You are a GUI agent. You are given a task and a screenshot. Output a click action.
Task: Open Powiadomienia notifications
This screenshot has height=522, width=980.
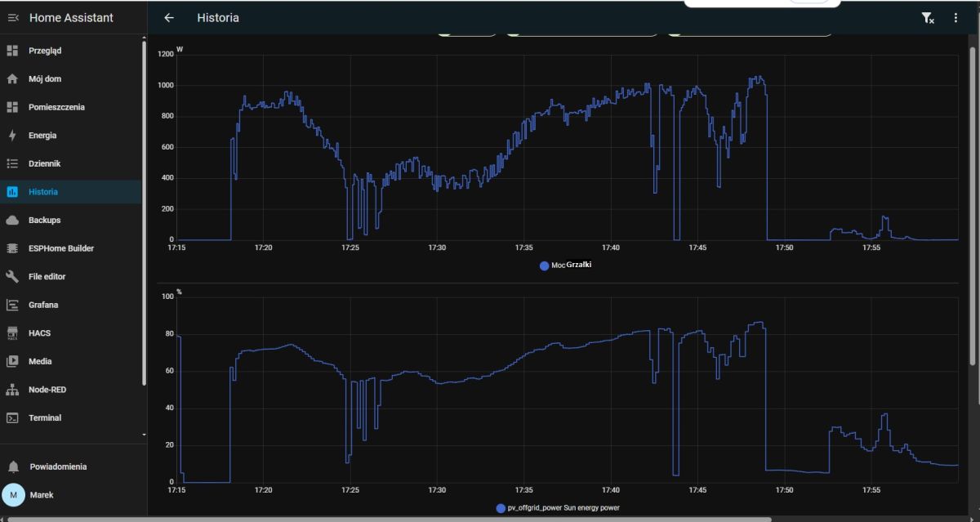(x=71, y=466)
